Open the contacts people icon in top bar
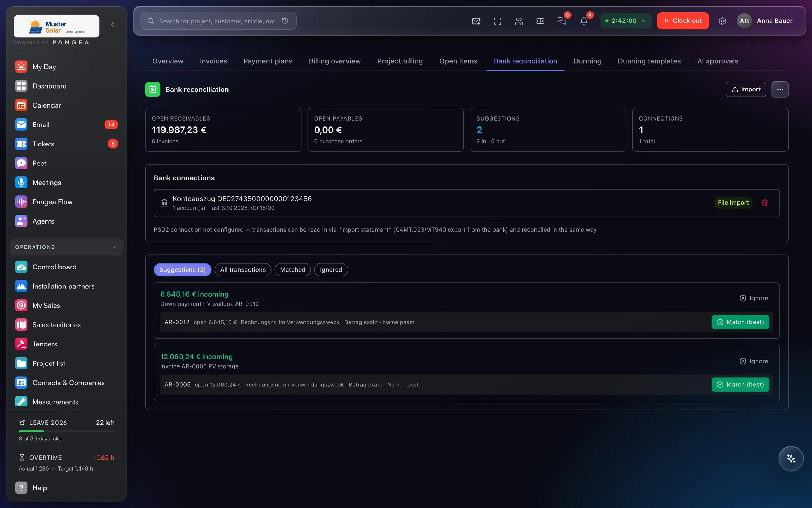The height and width of the screenshot is (508, 812). pyautogui.click(x=519, y=21)
